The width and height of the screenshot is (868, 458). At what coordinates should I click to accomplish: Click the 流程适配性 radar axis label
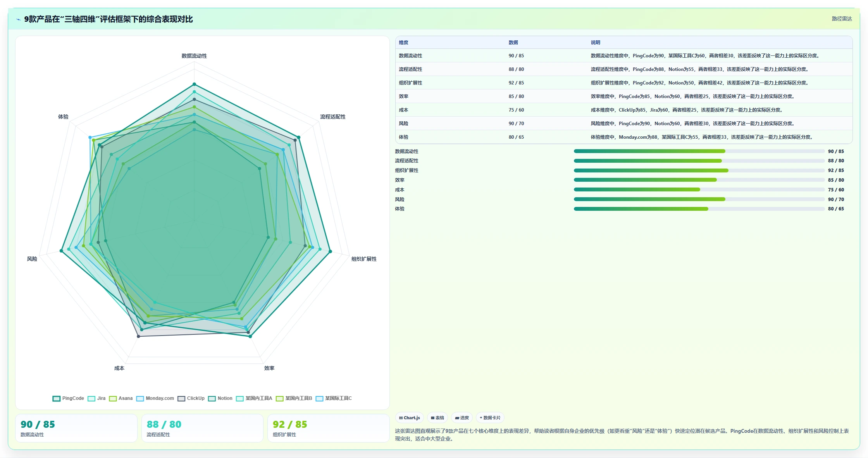coord(333,117)
